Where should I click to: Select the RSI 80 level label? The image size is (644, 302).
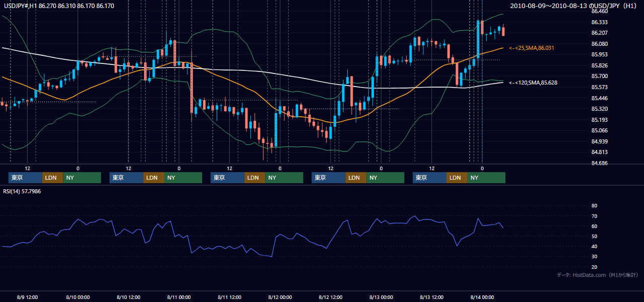tap(594, 206)
